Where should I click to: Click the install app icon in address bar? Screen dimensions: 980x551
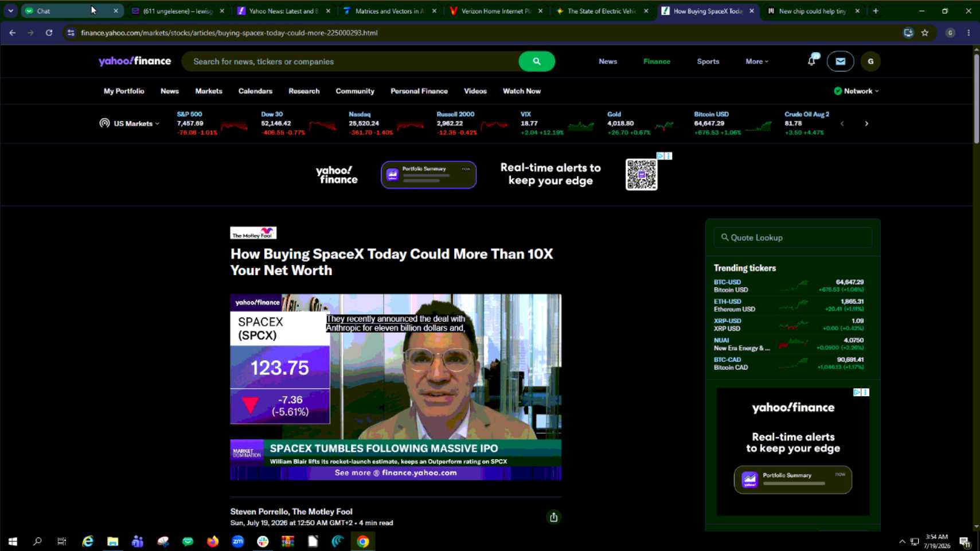pos(908,33)
